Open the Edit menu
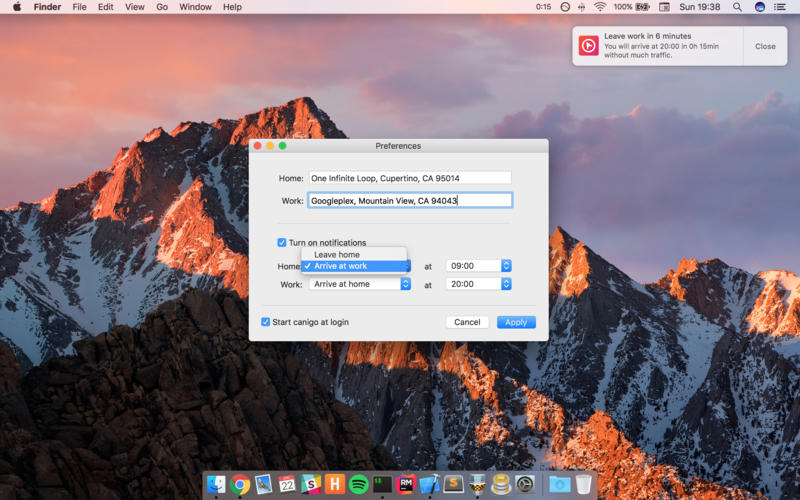This screenshot has height=500, width=800. point(106,7)
